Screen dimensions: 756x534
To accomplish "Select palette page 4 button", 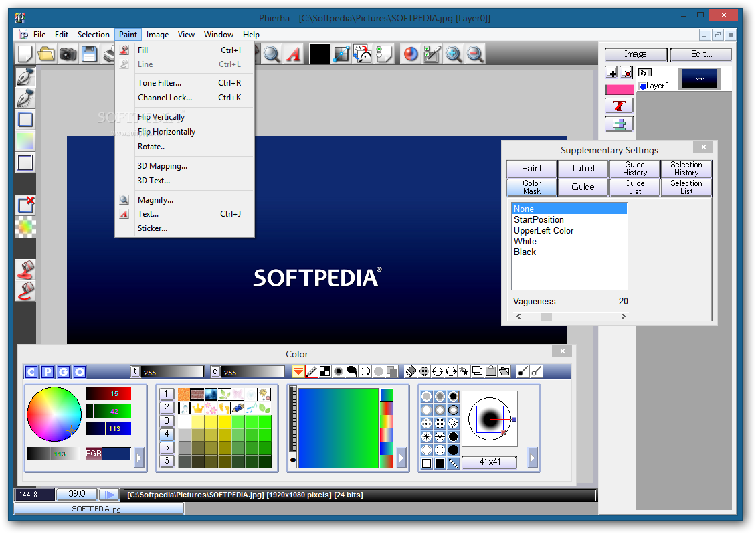I will 167,434.
